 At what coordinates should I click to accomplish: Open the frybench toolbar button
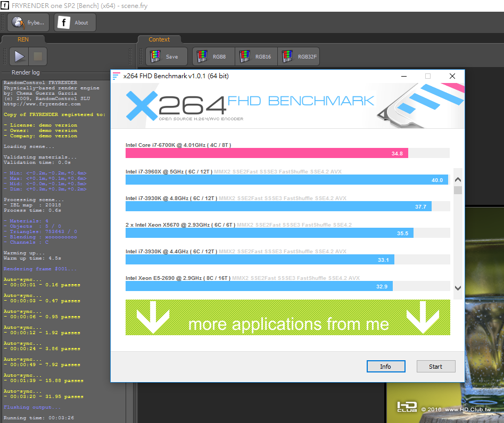(28, 22)
